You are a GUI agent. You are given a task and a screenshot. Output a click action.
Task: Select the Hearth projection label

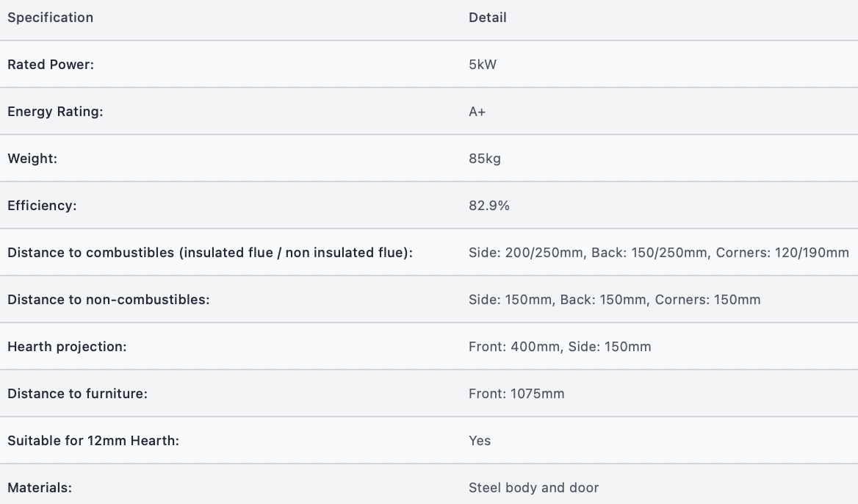(67, 347)
